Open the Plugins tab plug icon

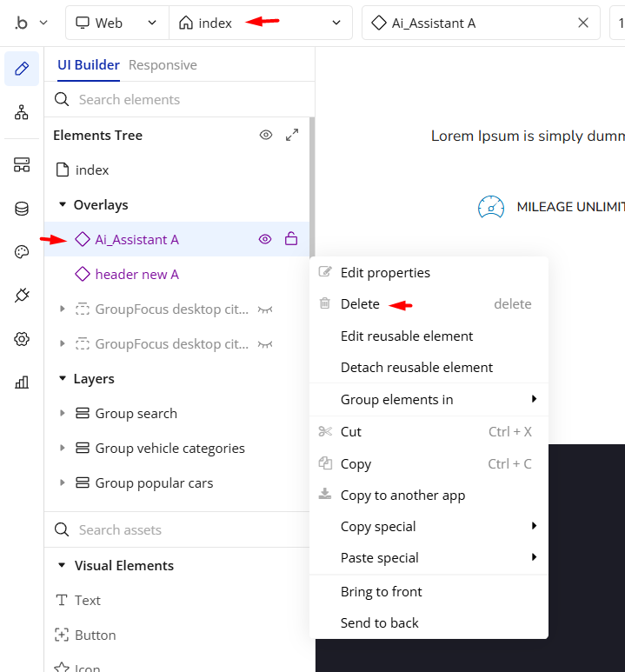coord(22,296)
